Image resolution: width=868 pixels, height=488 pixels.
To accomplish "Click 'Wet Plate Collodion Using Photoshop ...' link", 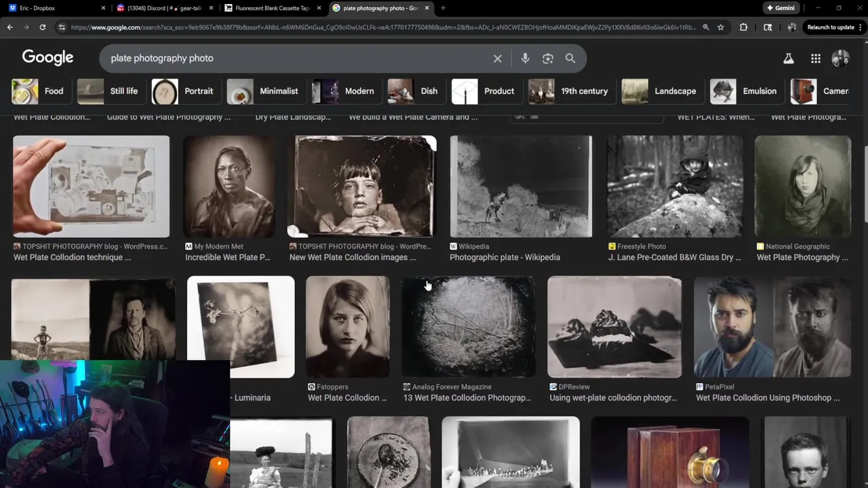I will pos(768,398).
